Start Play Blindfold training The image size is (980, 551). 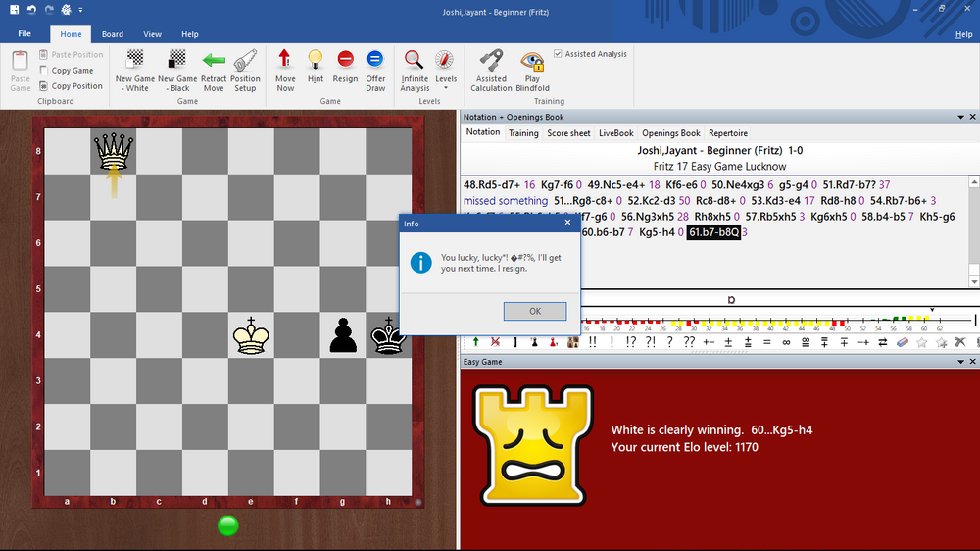(532, 71)
